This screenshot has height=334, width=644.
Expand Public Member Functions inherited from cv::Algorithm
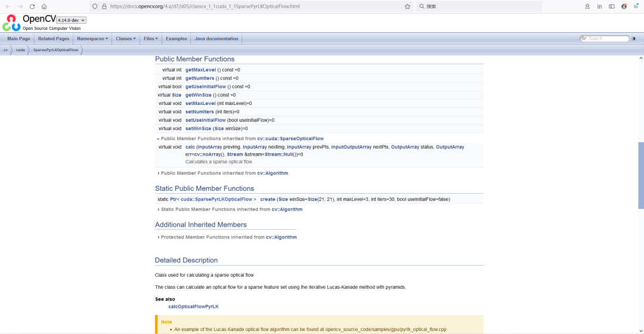click(x=159, y=174)
